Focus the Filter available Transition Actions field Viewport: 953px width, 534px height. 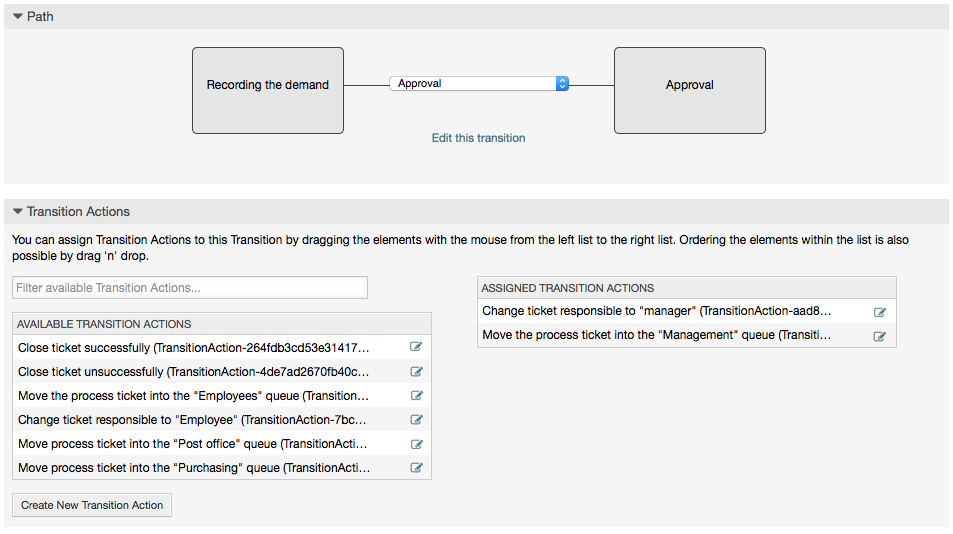pos(190,288)
